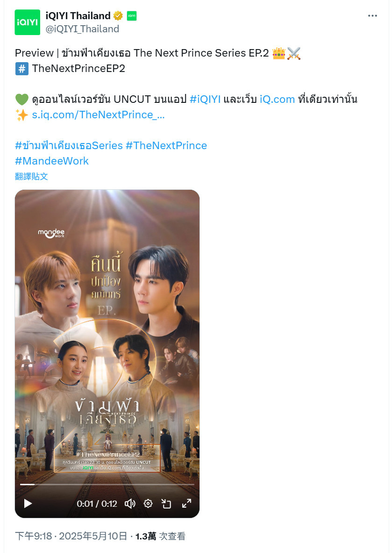Image resolution: width=392 pixels, height=553 pixels.
Task: Mute the video with the speaker icon
Action: point(130,503)
